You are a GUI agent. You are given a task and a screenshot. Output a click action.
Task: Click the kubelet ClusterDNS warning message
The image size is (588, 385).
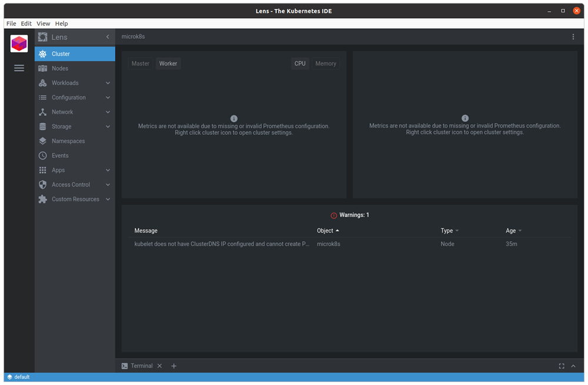coord(222,244)
